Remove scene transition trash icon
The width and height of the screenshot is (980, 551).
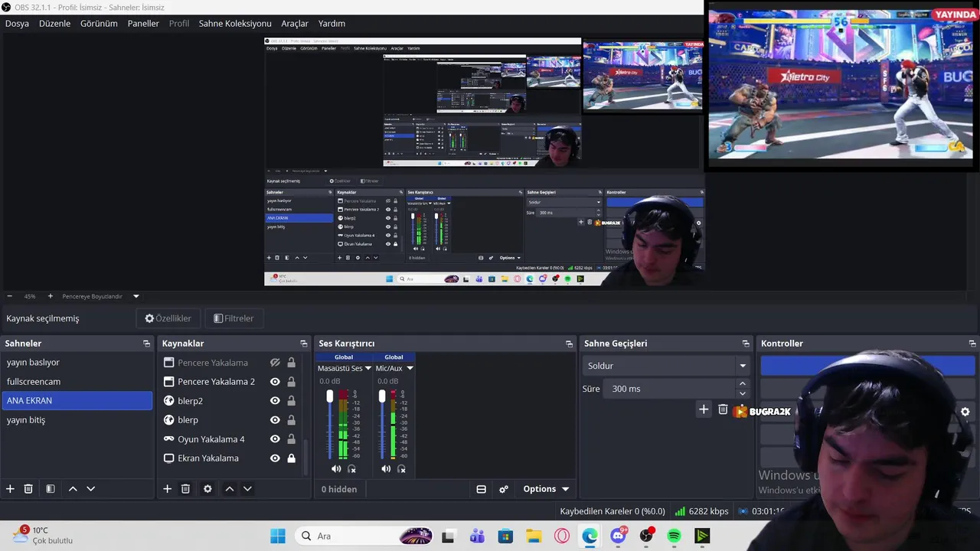click(723, 409)
